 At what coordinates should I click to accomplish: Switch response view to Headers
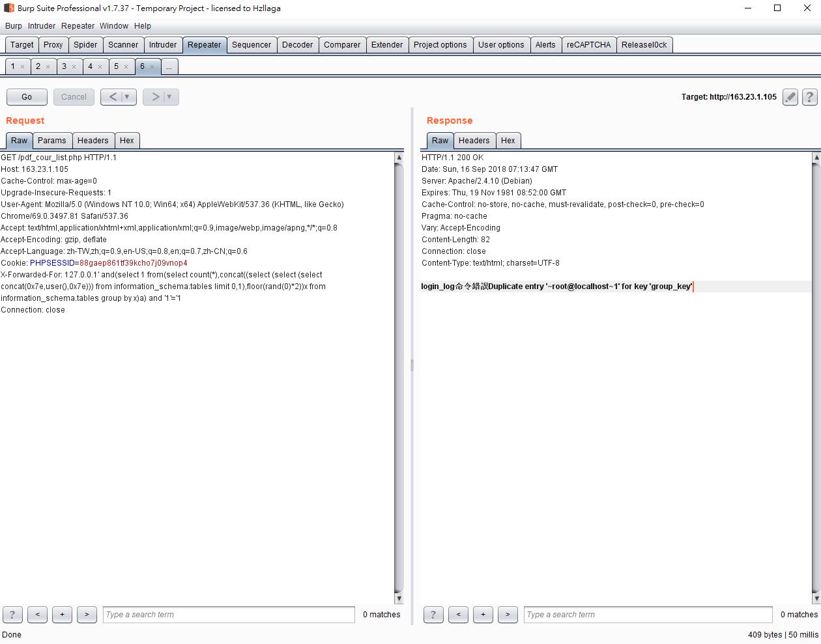[474, 141]
